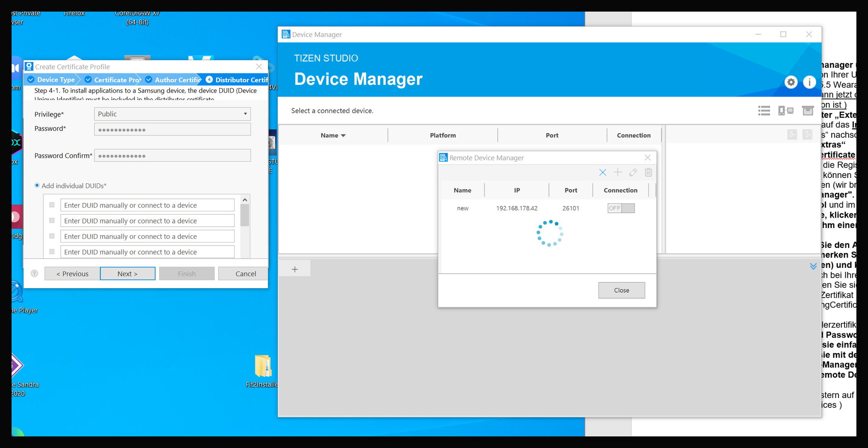The width and height of the screenshot is (868, 448).
Task: Click the DUID list scroll up arrow
Action: pos(245,200)
